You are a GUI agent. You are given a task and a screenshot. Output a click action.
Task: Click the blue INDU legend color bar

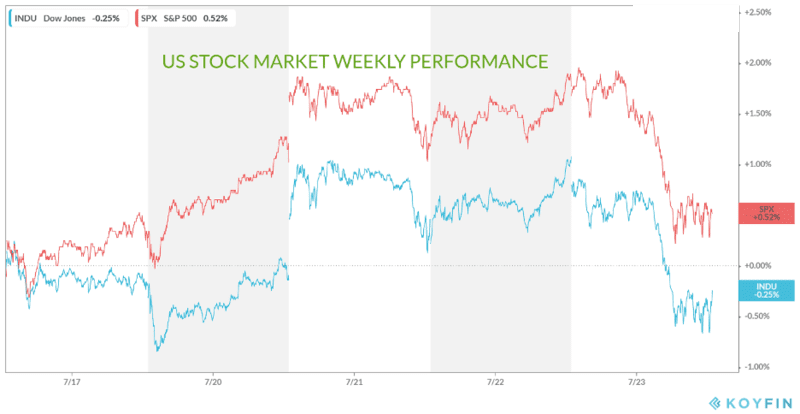pyautogui.click(x=9, y=17)
